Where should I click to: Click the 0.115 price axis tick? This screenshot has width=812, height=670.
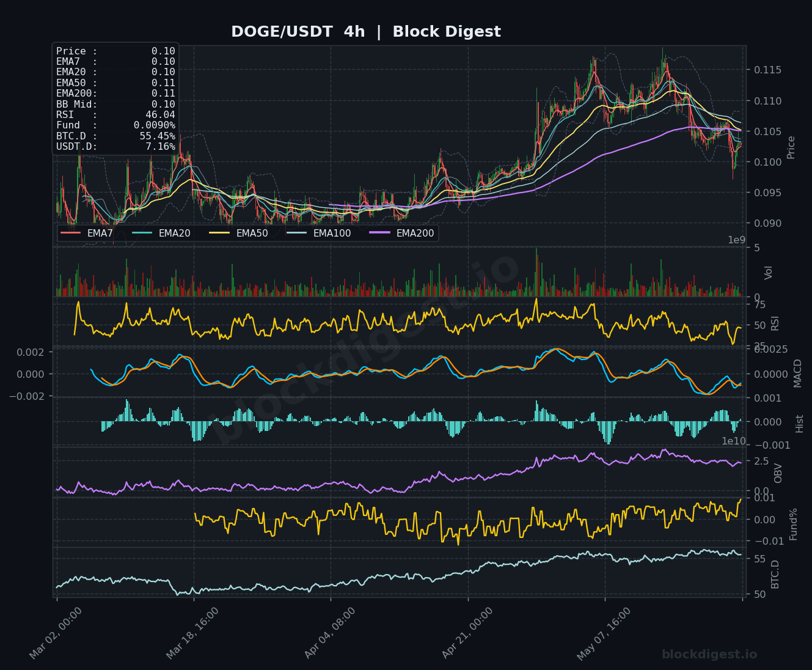[767, 70]
